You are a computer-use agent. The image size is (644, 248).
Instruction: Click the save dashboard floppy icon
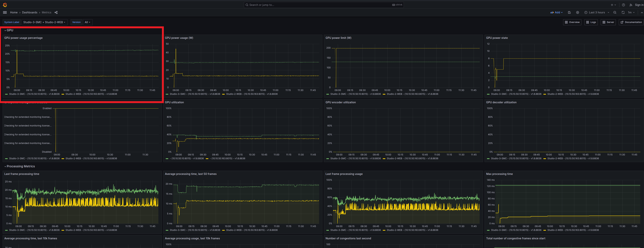[x=569, y=12]
